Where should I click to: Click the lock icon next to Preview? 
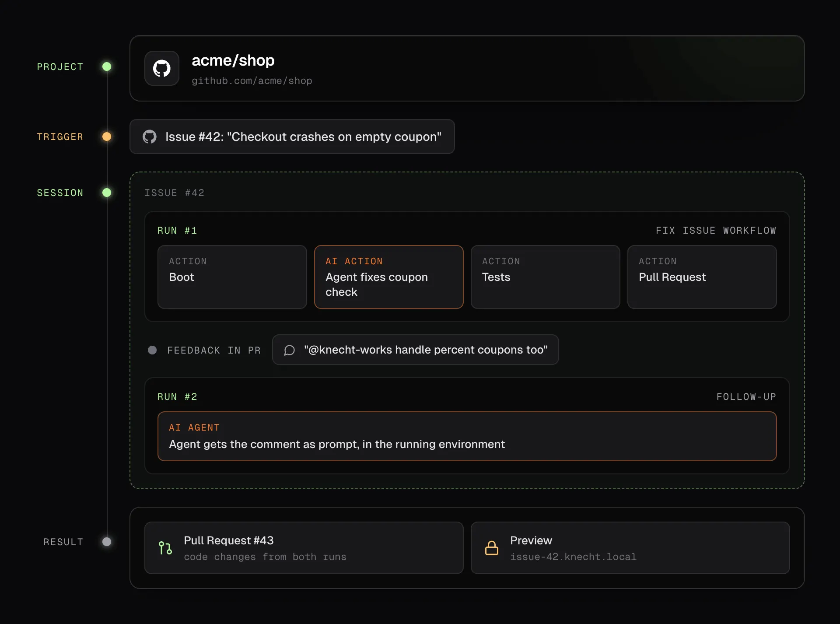click(x=492, y=548)
